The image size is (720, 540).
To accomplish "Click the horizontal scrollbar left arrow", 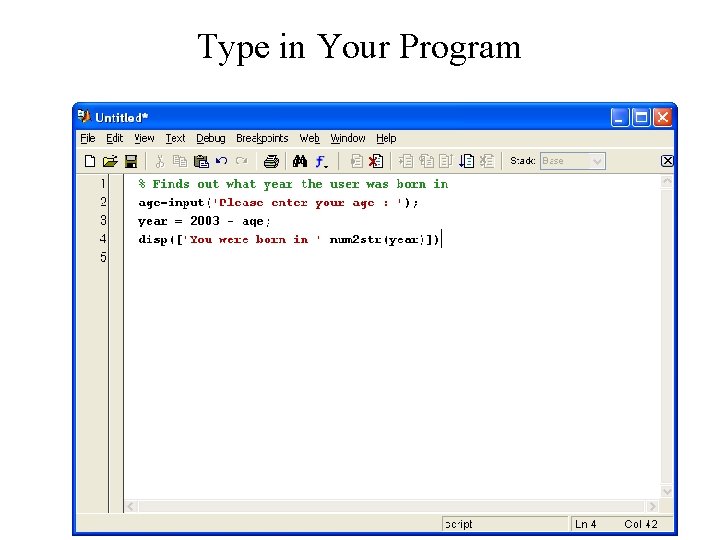I will 130,506.
